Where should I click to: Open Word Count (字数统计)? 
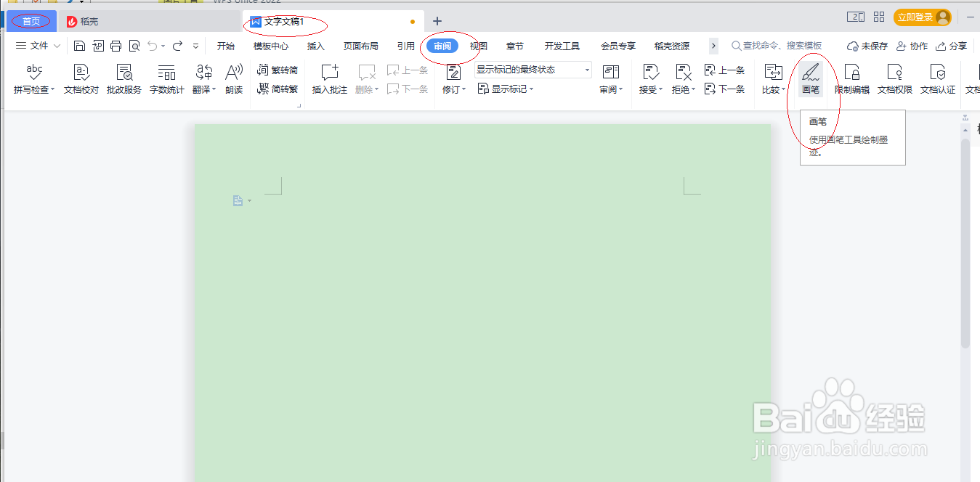pos(166,80)
